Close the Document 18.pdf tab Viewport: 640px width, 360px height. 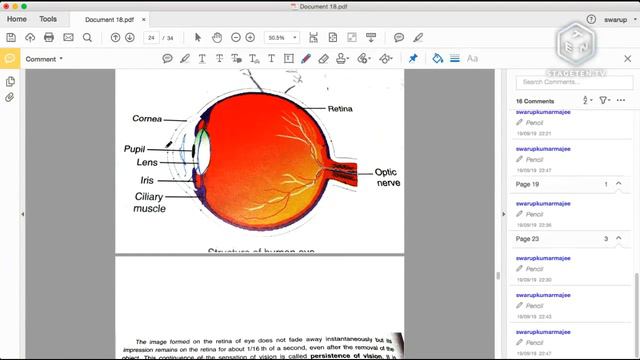click(144, 19)
